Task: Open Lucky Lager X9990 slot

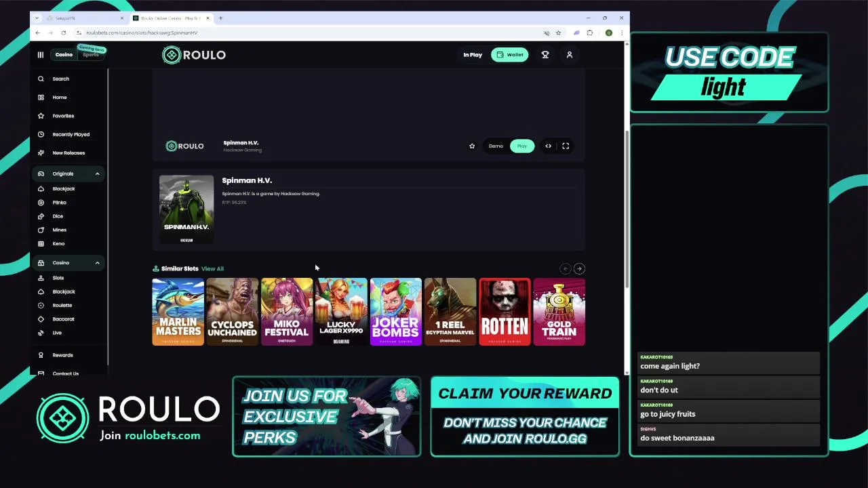Action: [341, 312]
